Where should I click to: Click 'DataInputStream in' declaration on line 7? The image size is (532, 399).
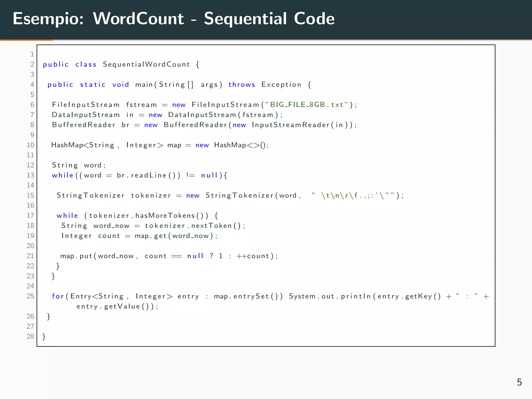(93, 115)
